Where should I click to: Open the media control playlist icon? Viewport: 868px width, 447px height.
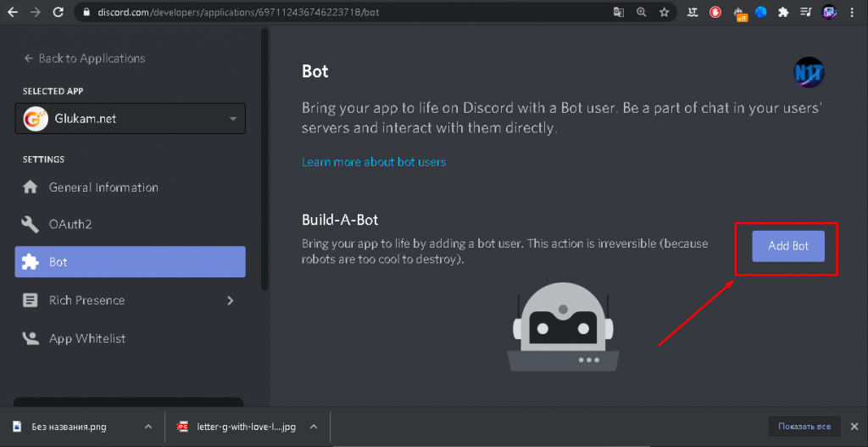pyautogui.click(x=806, y=12)
